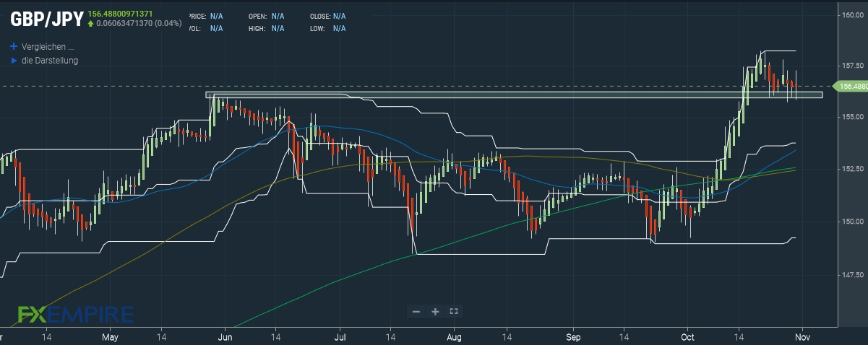Click the 152.50 price axis label
The height and width of the screenshot is (345, 868).
tap(854, 169)
